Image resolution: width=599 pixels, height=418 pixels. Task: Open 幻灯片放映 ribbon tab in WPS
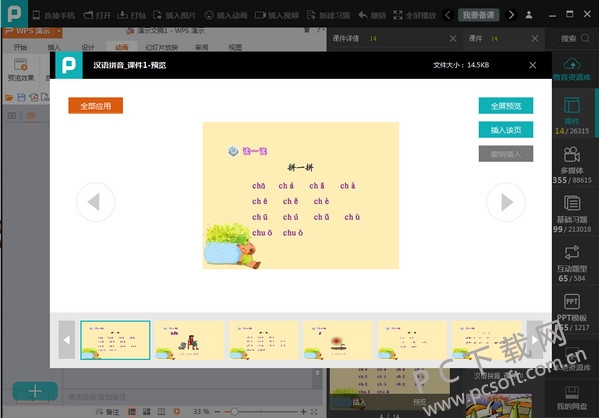tap(162, 47)
